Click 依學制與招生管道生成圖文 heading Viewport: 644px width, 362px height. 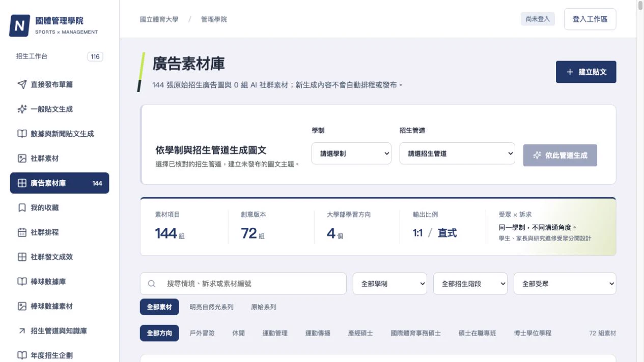pyautogui.click(x=211, y=150)
